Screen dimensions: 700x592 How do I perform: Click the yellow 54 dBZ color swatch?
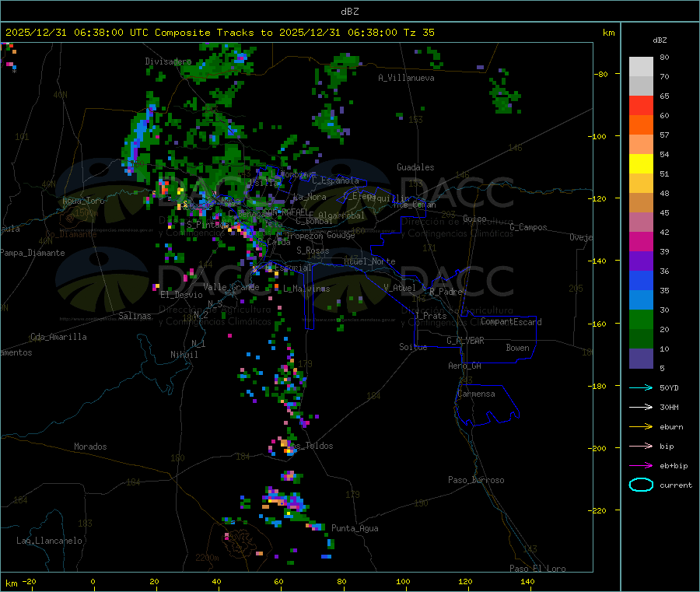point(641,164)
